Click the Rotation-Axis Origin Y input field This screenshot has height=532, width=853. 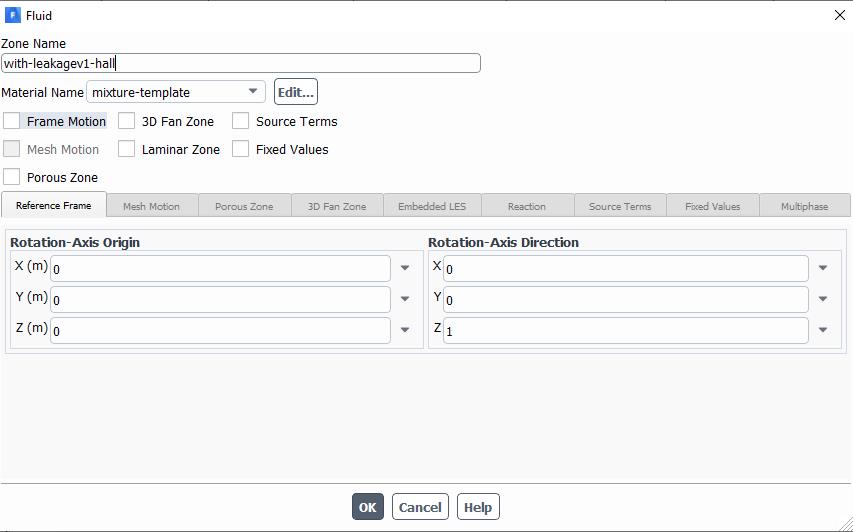point(220,300)
